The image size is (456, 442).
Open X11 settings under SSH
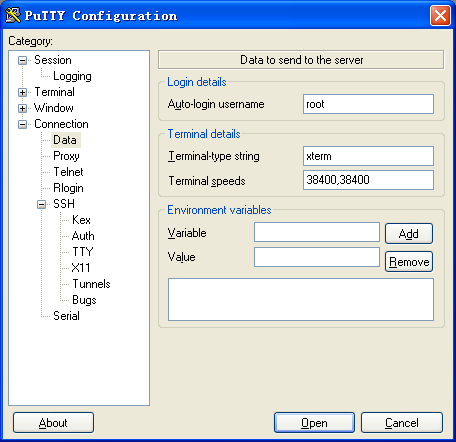[x=81, y=268]
